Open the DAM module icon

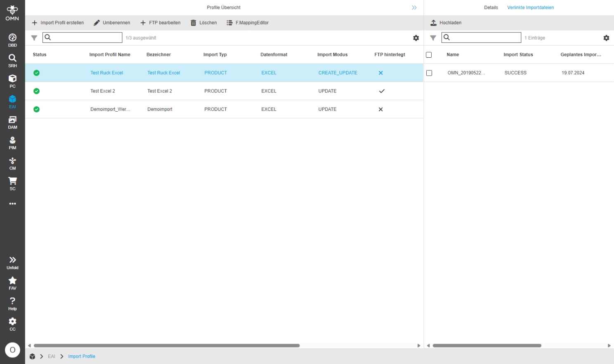(12, 122)
